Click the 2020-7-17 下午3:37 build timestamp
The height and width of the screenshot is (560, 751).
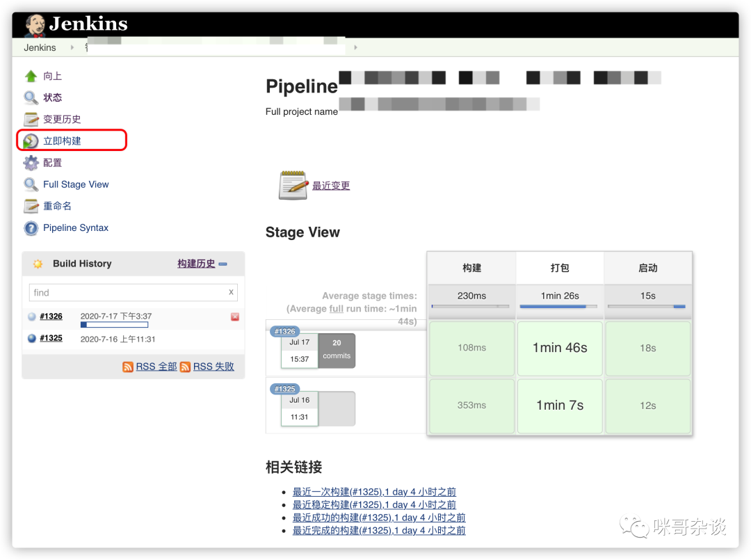[x=116, y=316]
